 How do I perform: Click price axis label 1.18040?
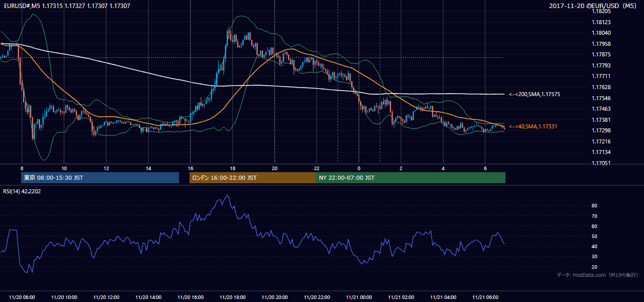[x=601, y=33]
